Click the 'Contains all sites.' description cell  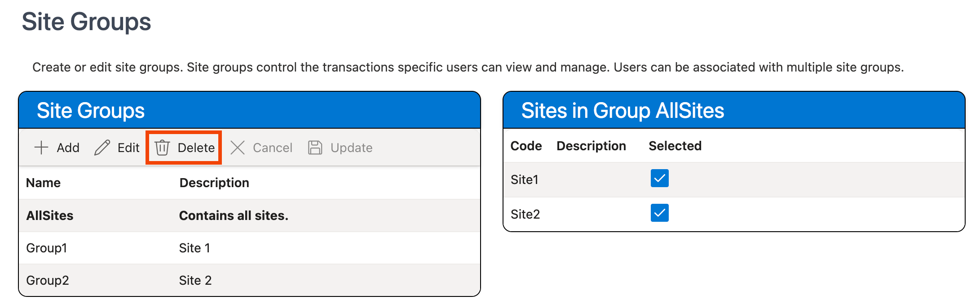(x=234, y=215)
